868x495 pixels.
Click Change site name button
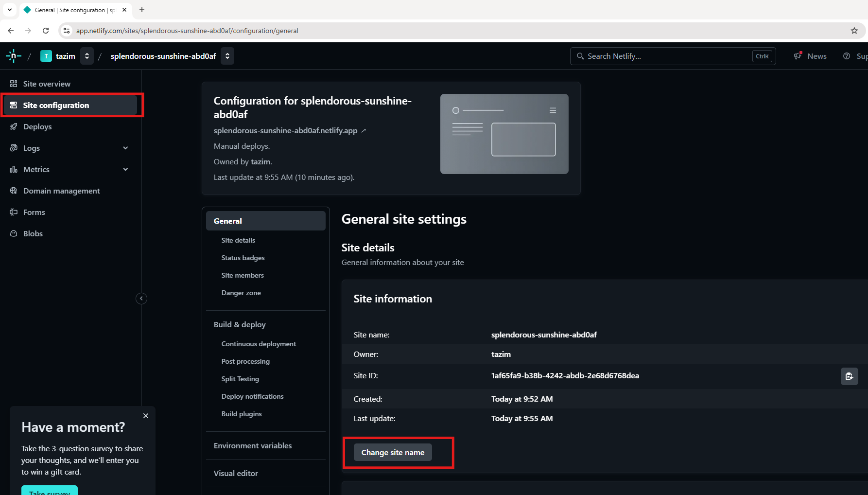(393, 453)
